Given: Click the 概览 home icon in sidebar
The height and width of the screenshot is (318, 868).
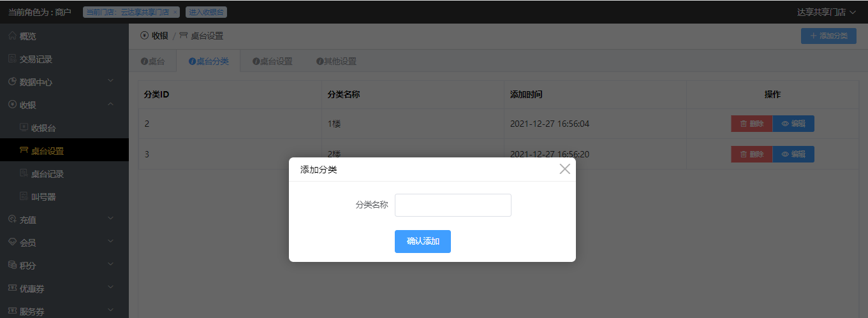Looking at the screenshot, I should 12,36.
